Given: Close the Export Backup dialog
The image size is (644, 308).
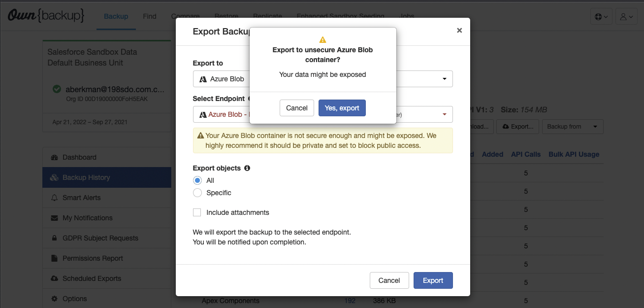Looking at the screenshot, I should tap(459, 31).
